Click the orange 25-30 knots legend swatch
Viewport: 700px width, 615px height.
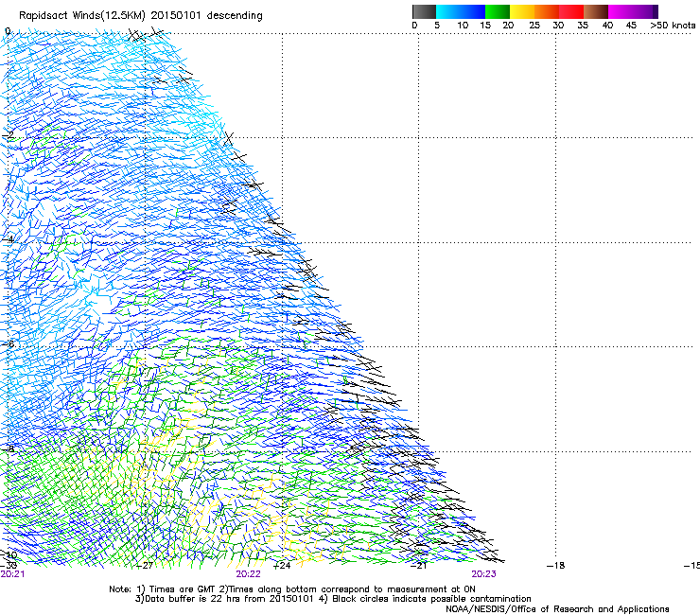[547, 11]
